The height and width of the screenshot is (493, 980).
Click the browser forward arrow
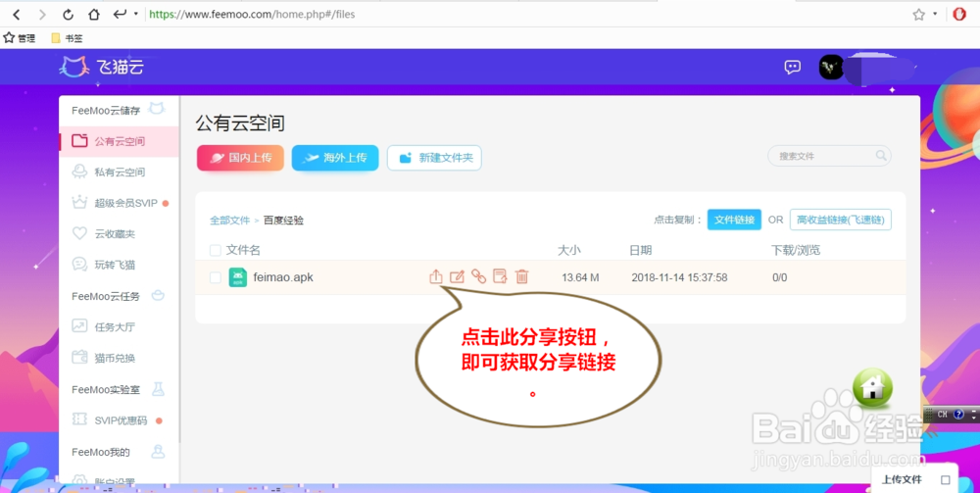[x=42, y=15]
